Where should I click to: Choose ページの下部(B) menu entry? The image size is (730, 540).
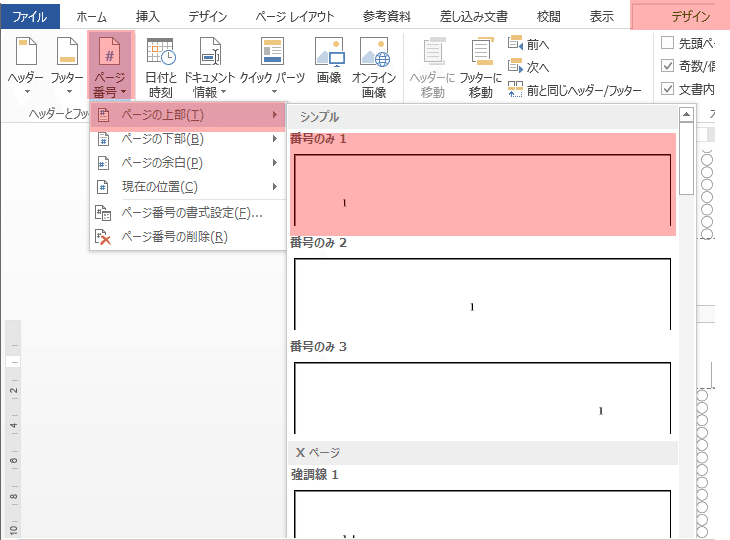pyautogui.click(x=187, y=139)
